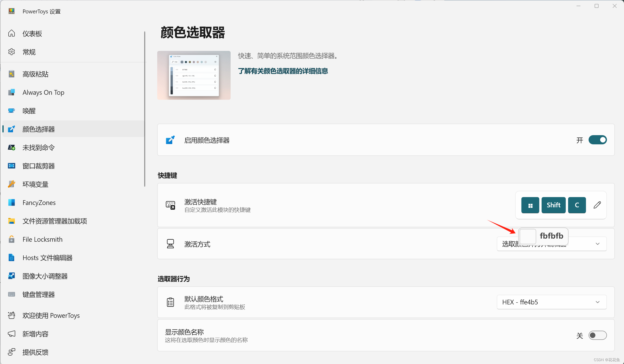This screenshot has height=364, width=624.
Task: Click the fbfbfb color preview swatch
Action: pyautogui.click(x=527, y=236)
